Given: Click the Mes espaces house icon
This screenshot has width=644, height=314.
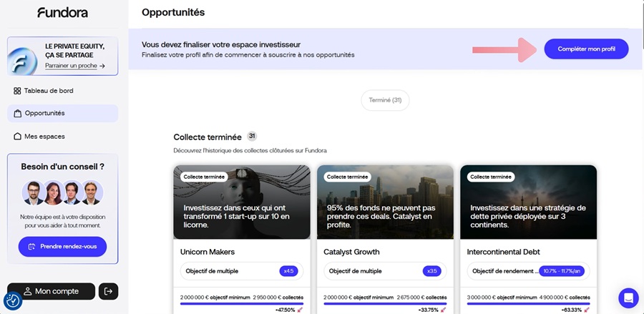Looking at the screenshot, I should 18,137.
